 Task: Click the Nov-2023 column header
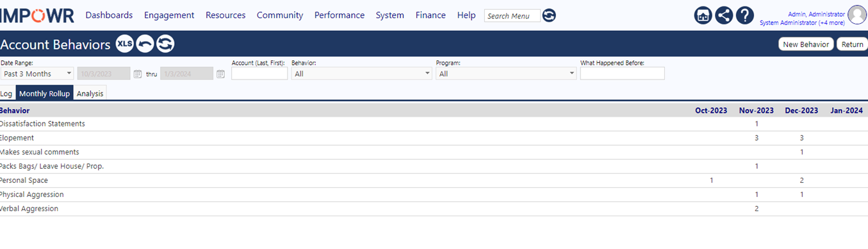757,110
